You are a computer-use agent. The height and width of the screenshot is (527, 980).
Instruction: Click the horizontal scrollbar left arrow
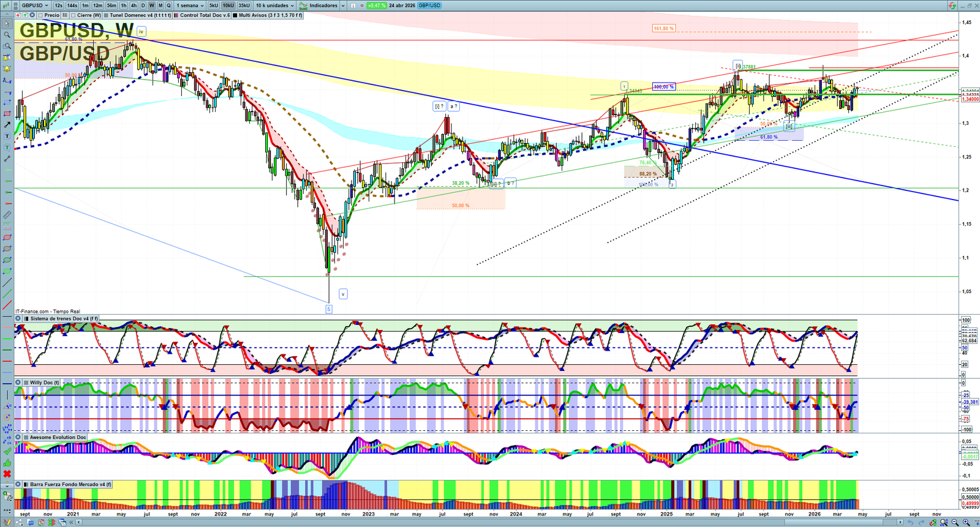(78, 522)
